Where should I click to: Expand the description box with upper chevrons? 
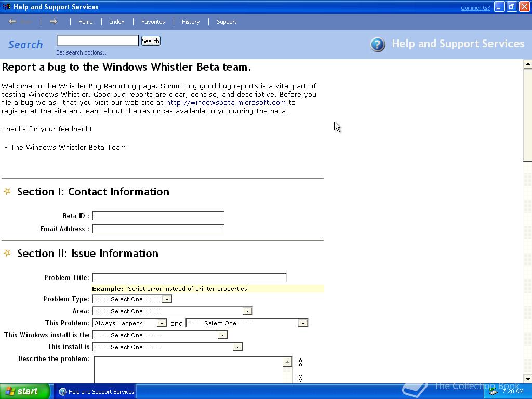point(300,362)
